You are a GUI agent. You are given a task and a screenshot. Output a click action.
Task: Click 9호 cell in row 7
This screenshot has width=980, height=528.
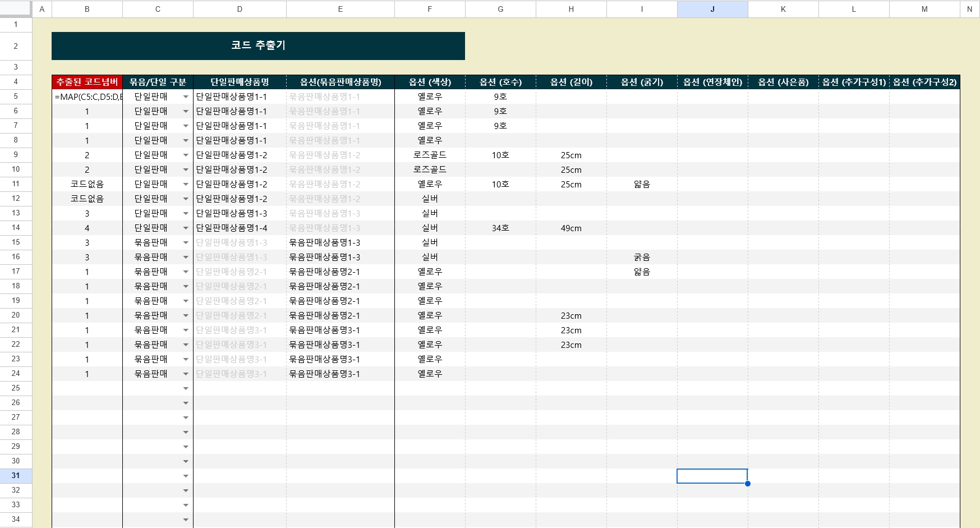tap(500, 126)
